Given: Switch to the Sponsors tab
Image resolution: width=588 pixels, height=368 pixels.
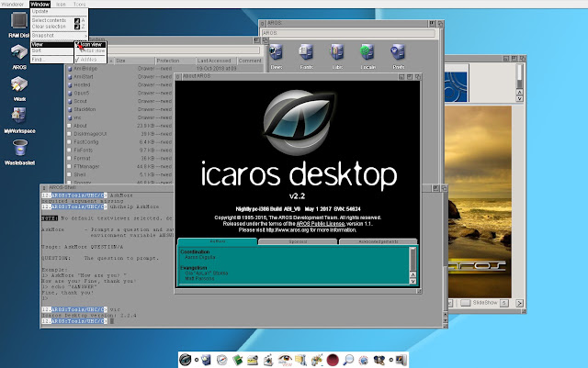Looking at the screenshot, I should point(298,241).
